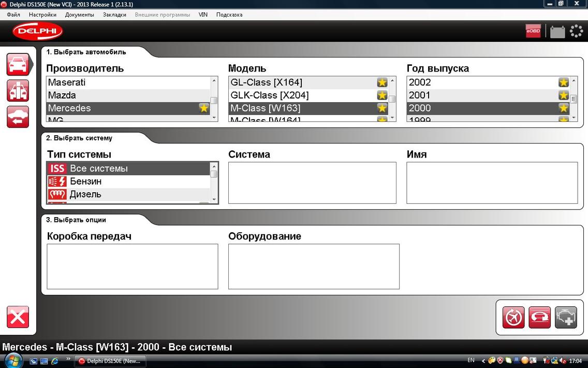Select Mercedes in manufacturer list

pos(128,108)
